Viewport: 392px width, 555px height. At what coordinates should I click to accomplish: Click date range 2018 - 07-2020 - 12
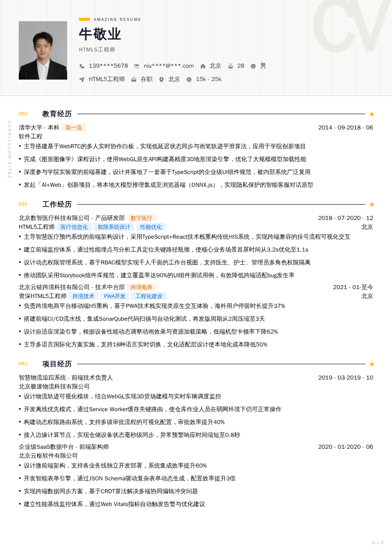345,218
